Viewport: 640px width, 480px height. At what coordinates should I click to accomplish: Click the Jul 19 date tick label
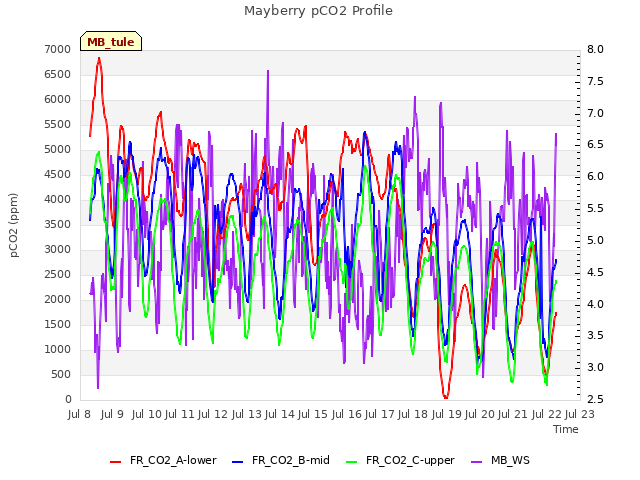pos(447,414)
